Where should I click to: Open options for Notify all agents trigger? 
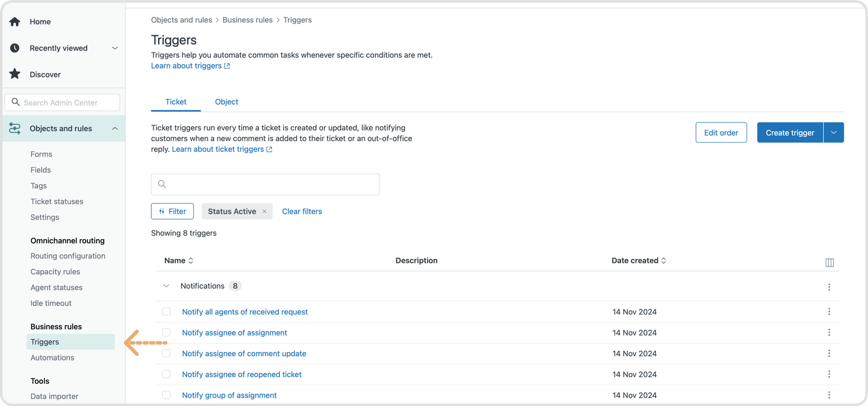point(829,312)
